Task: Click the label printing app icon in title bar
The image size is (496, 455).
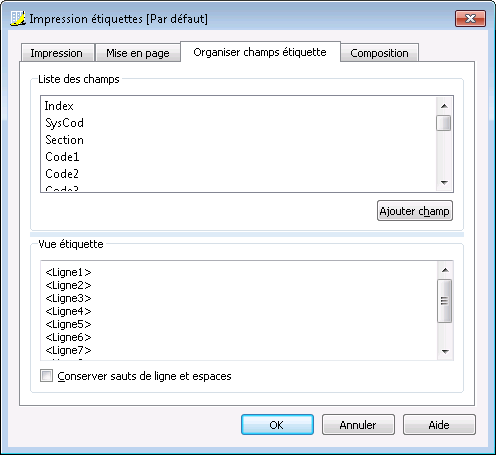Action: pyautogui.click(x=17, y=18)
